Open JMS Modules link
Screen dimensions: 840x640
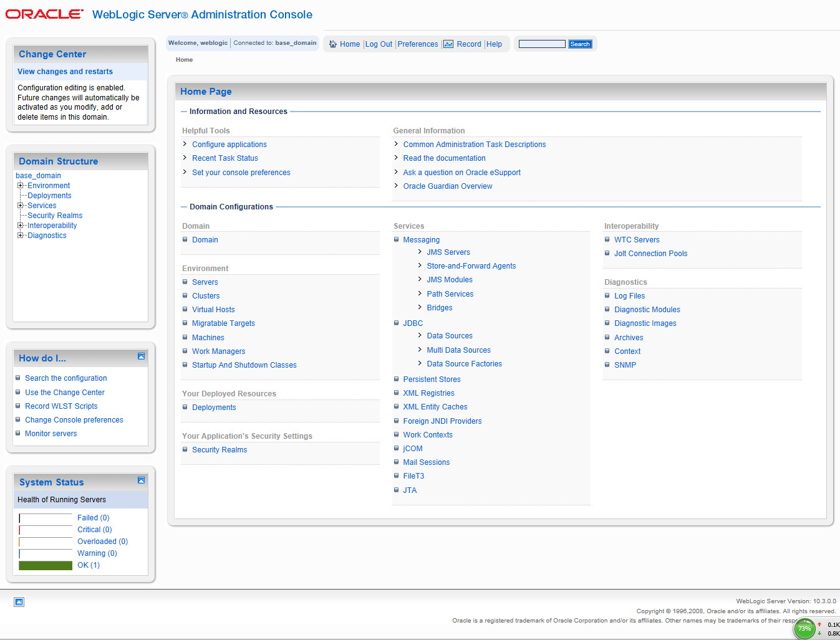[450, 280]
